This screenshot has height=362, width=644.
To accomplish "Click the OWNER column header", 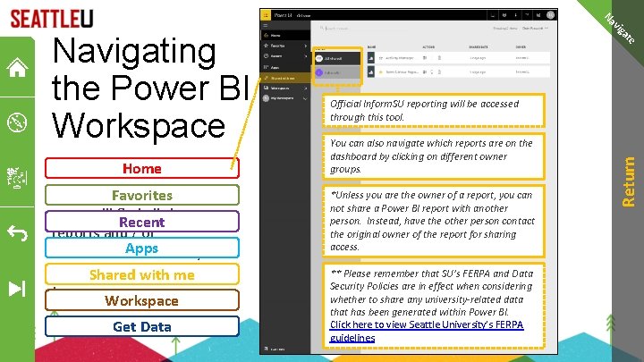I will pos(521,46).
